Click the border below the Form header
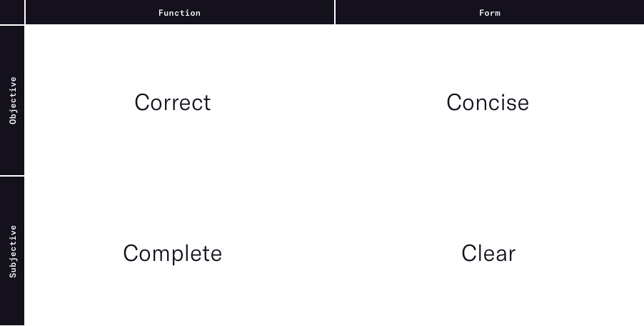644x326 pixels. pyautogui.click(x=489, y=25)
